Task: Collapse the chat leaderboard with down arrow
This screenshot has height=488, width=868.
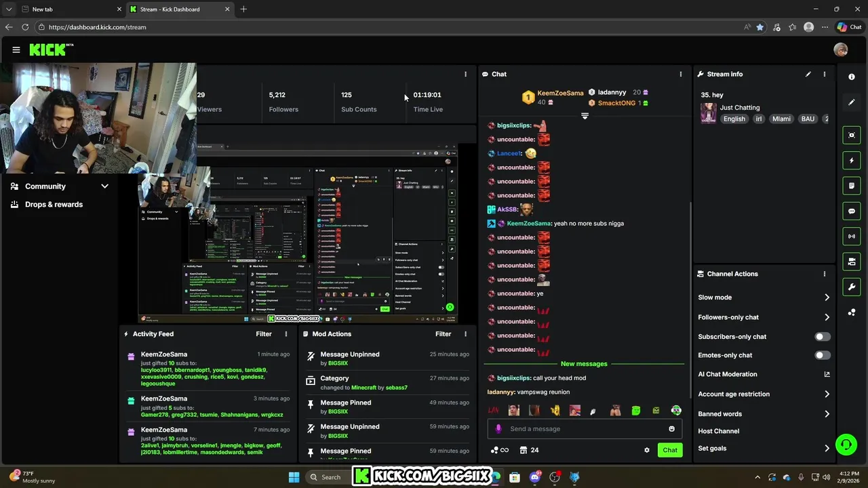Action: click(585, 116)
